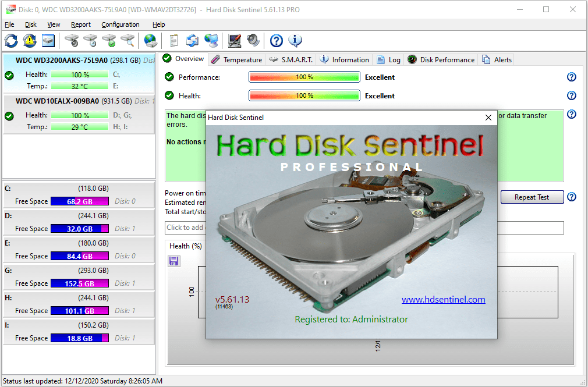Image resolution: width=588 pixels, height=387 pixels.
Task: Click the (150.2 GB) size of drive I:
Action: tap(93, 325)
